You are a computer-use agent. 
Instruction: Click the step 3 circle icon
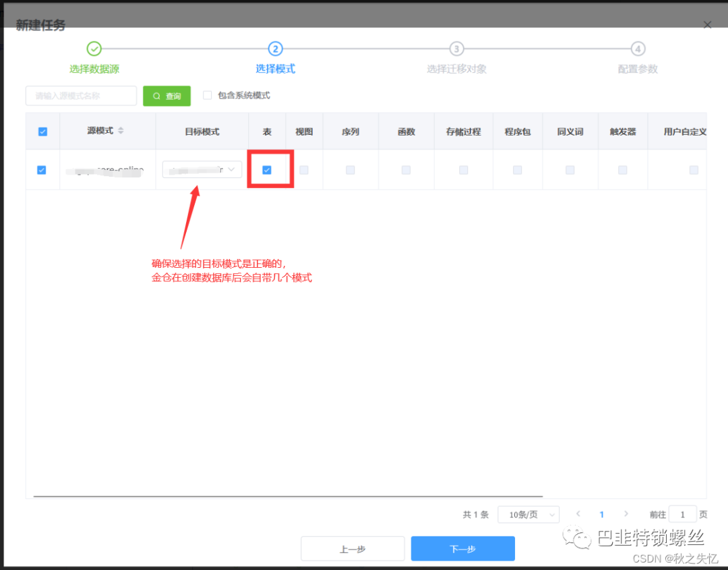click(x=456, y=49)
